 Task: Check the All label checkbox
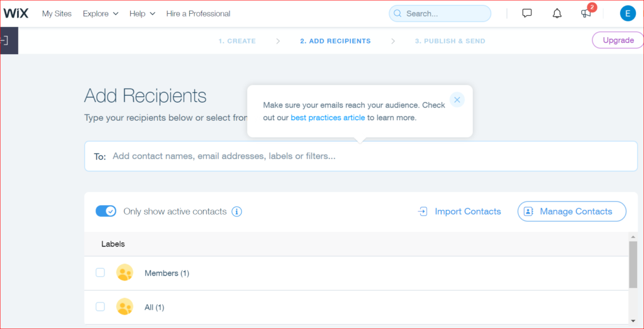(x=100, y=306)
